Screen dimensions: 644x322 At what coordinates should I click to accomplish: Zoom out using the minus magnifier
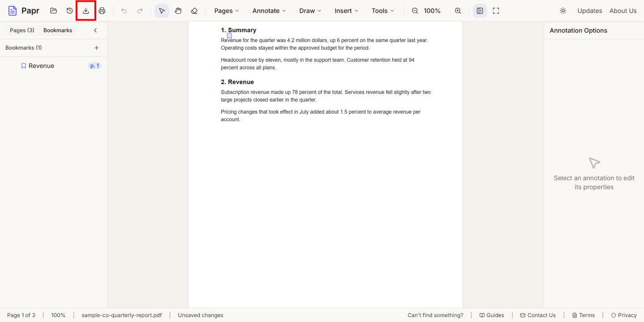click(x=415, y=11)
